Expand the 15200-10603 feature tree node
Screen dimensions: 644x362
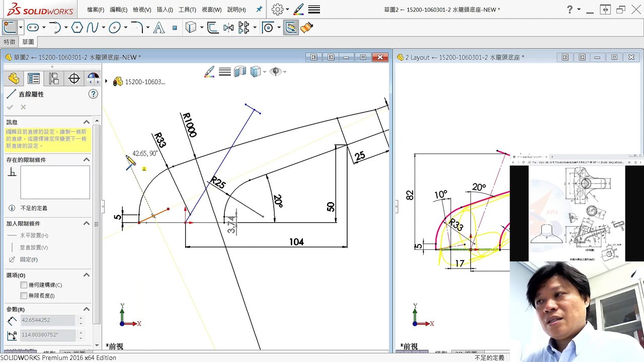106,81
